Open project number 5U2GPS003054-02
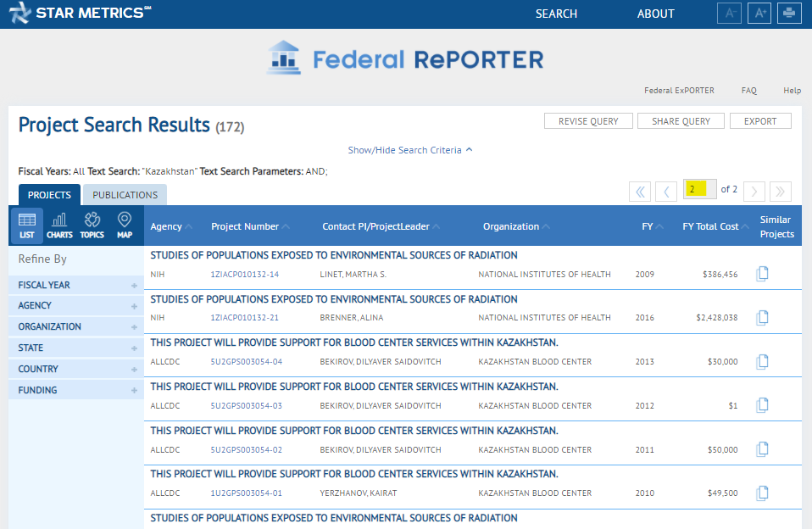The width and height of the screenshot is (812, 529). [247, 449]
